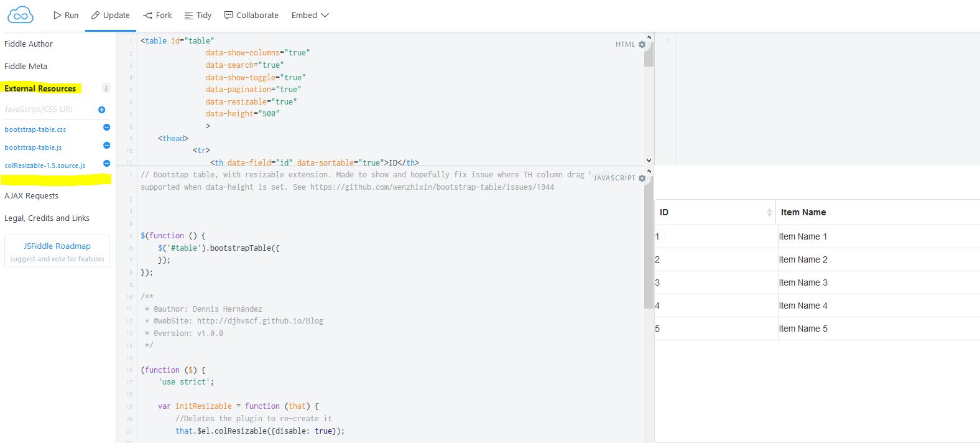980x443 pixels.
Task: Open the colResizable-1.5.source.js resource link
Action: 45,166
